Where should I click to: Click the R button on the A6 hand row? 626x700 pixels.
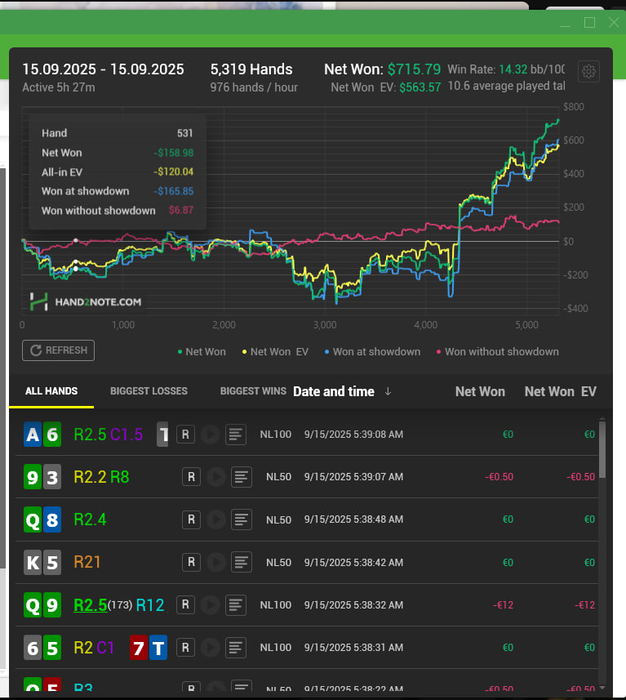[x=186, y=434]
